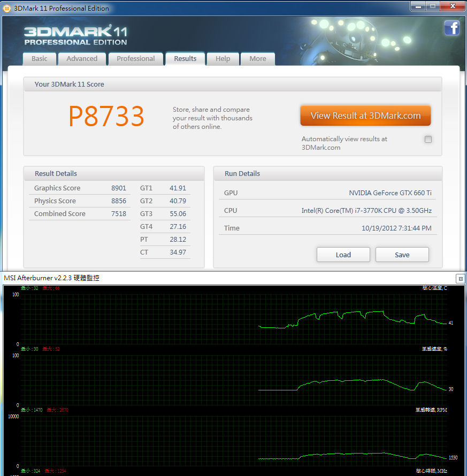Viewport: 467px width, 476px height.
Task: Click the GPU name NVIDIA GeForce GTX 660 Ti
Action: point(390,193)
